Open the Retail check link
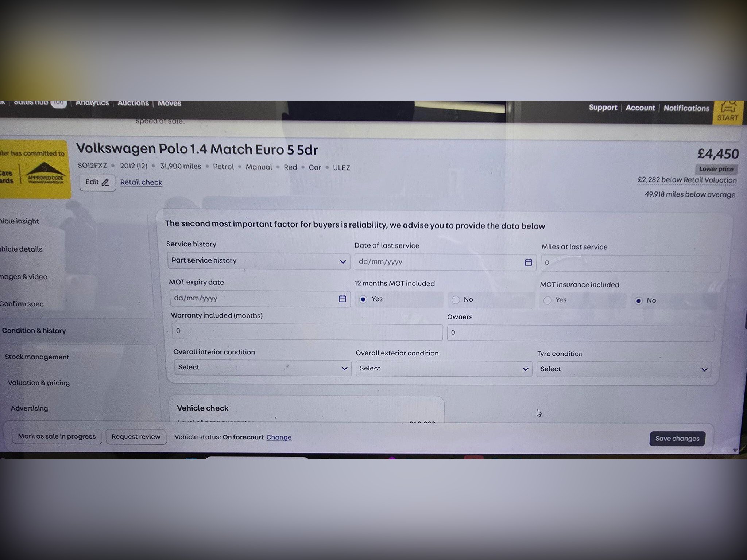This screenshot has width=747, height=560. [141, 182]
